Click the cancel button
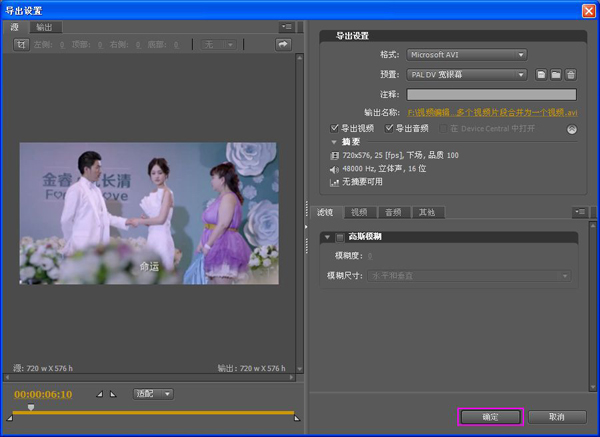This screenshot has height=437, width=600. 557,417
